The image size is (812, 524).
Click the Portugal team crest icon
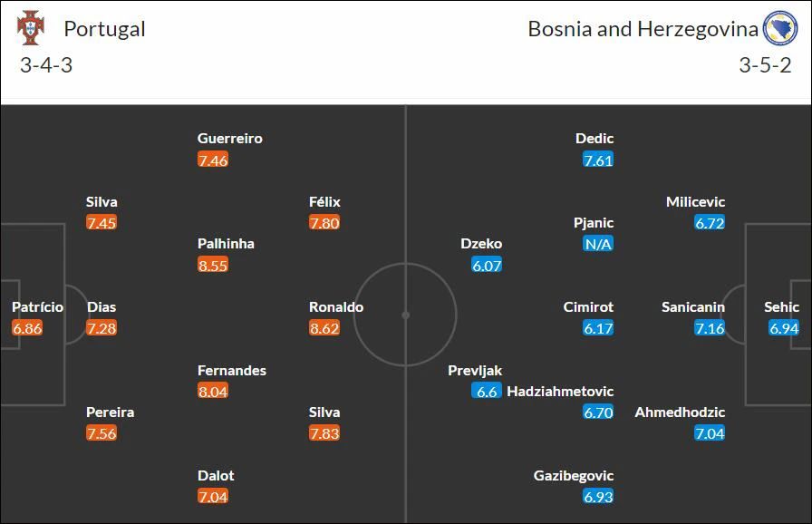click(x=31, y=28)
